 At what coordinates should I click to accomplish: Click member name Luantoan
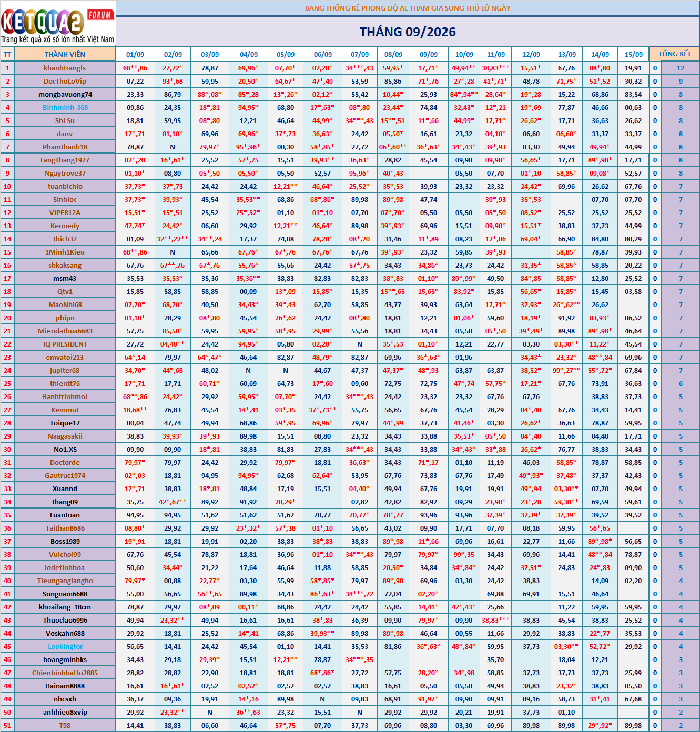pyautogui.click(x=65, y=515)
